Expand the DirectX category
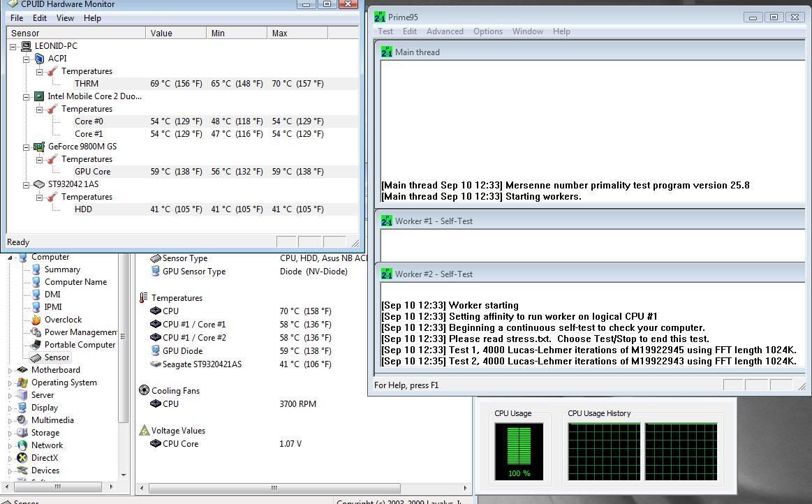This screenshot has width=812, height=504. click(10, 458)
